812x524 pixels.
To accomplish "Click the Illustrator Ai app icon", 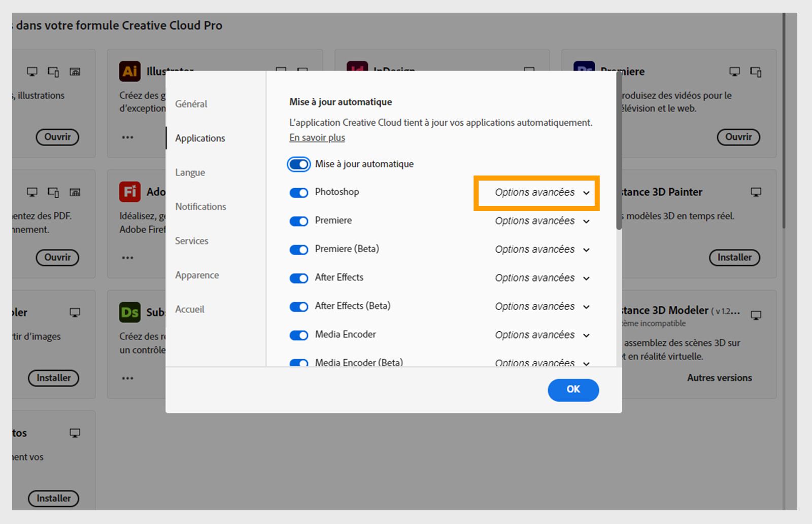I will click(x=130, y=72).
